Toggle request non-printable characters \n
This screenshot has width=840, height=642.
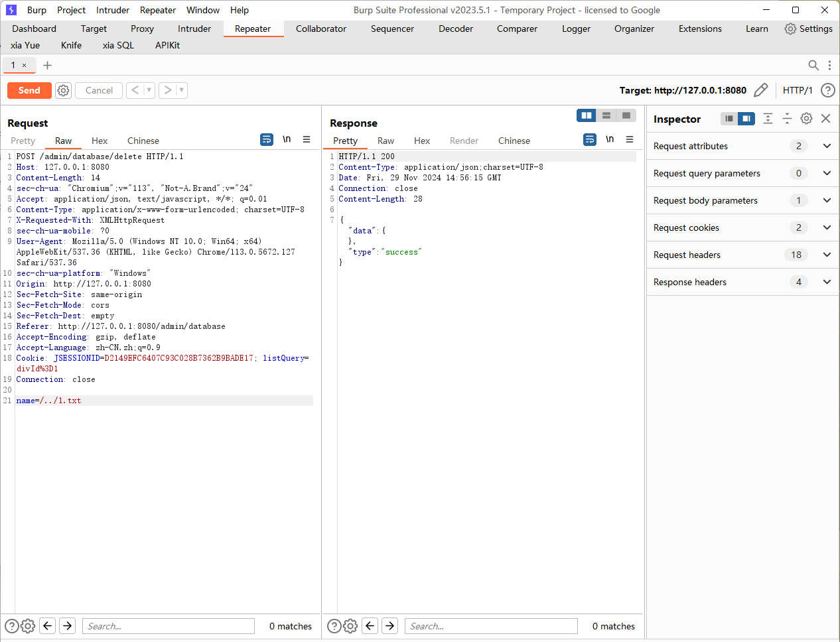pos(287,139)
